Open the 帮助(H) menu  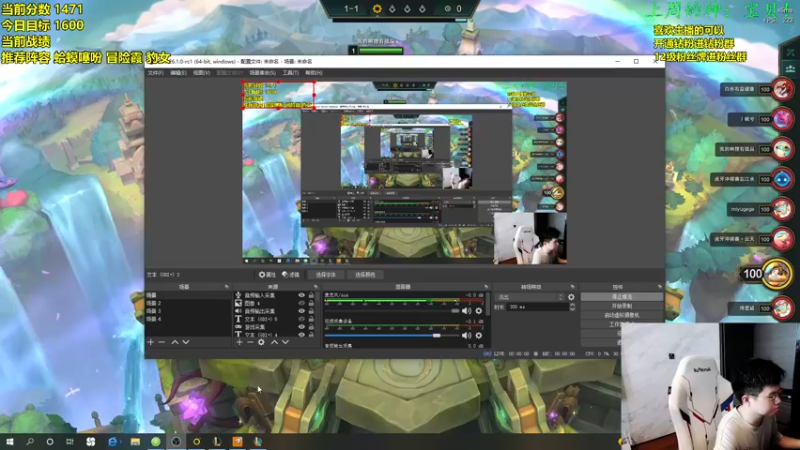313,73
